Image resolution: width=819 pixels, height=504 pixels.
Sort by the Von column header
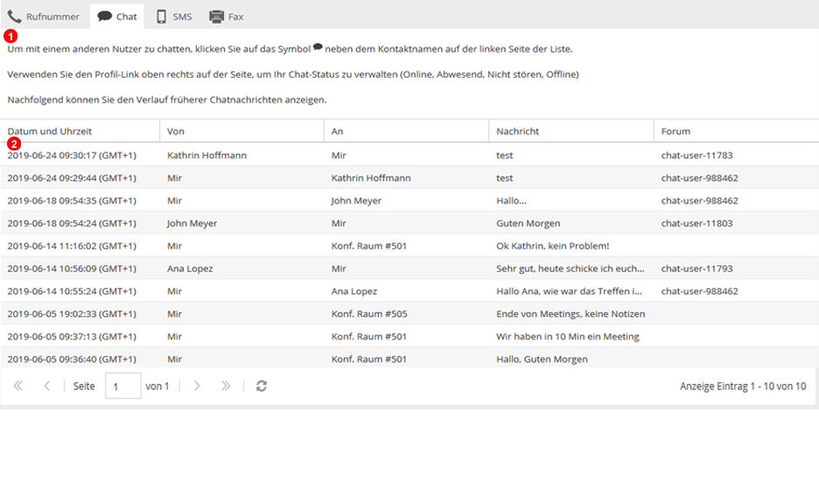[x=176, y=131]
